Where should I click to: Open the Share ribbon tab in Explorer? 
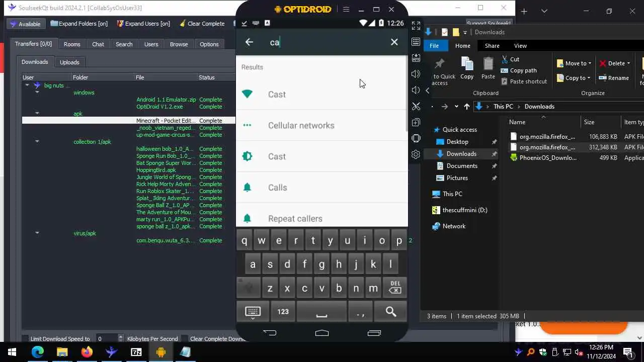(x=492, y=46)
